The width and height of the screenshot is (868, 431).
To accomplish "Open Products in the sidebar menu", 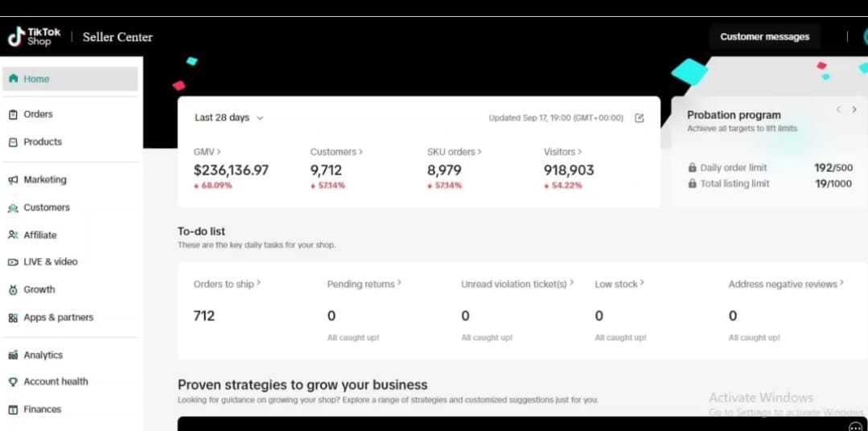I will click(42, 142).
